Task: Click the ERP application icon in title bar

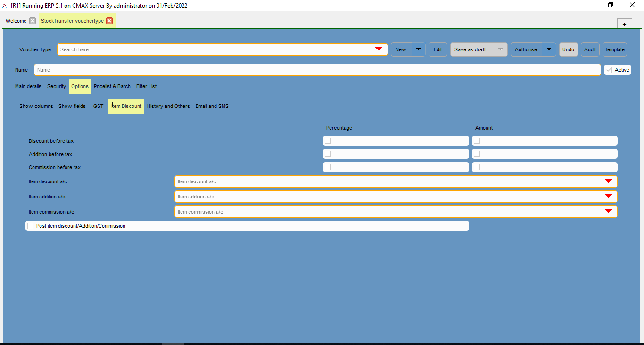Action: click(5, 5)
